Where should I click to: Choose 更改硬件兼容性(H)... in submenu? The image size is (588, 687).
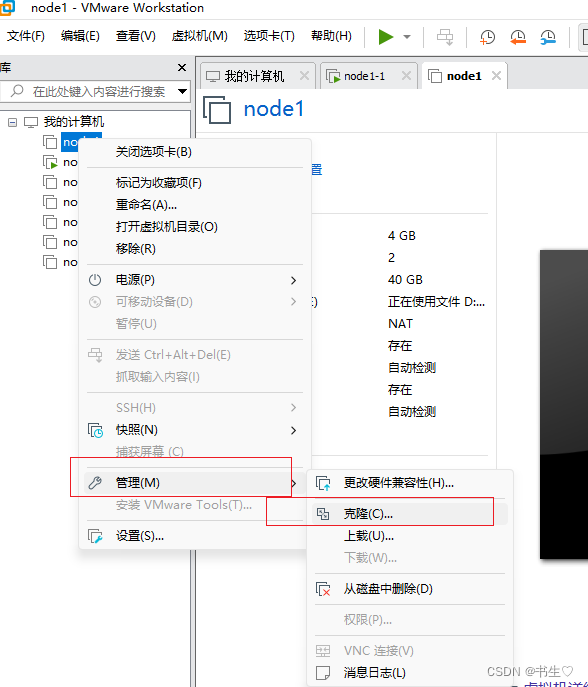click(x=410, y=483)
